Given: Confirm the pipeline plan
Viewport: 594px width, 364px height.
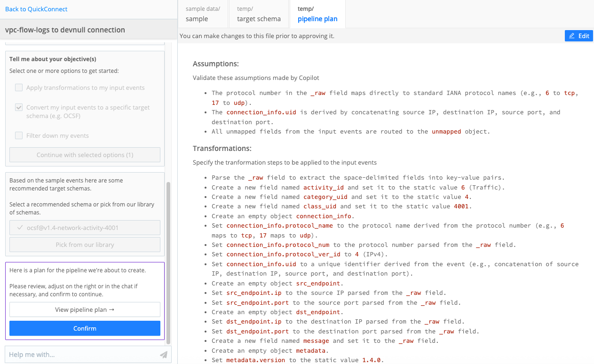Looking at the screenshot, I should (85, 328).
